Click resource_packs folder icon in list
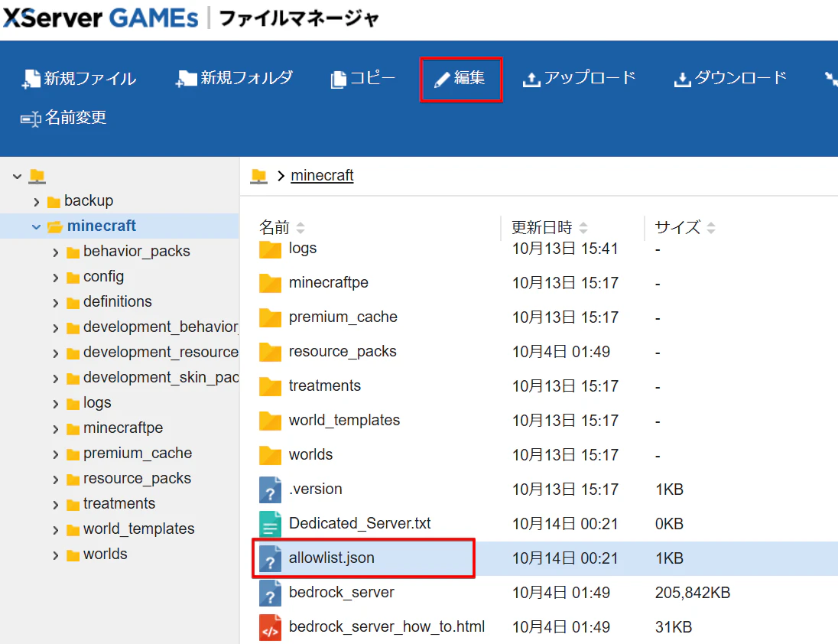Image resolution: width=838 pixels, height=644 pixels. (271, 352)
